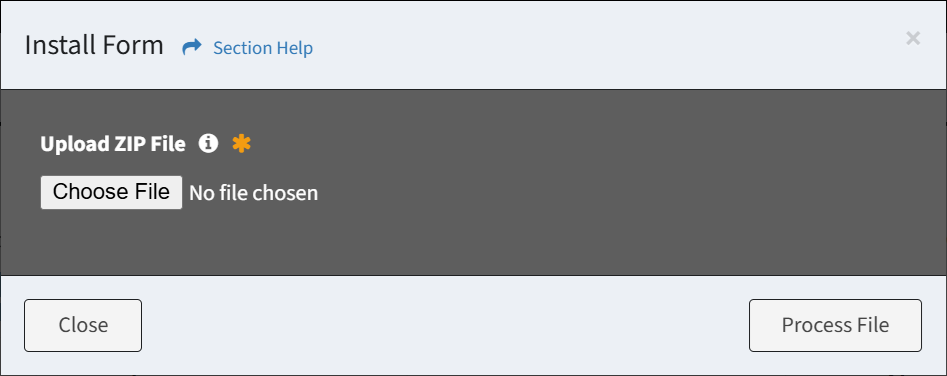Image resolution: width=947 pixels, height=376 pixels.
Task: Click the gray X at the dialog corner
Action: click(913, 39)
